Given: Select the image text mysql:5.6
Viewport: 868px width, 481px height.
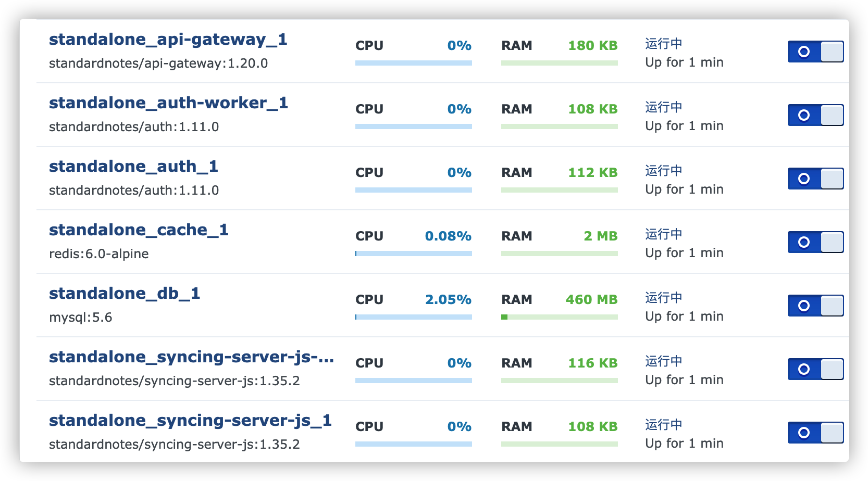Looking at the screenshot, I should tap(81, 318).
